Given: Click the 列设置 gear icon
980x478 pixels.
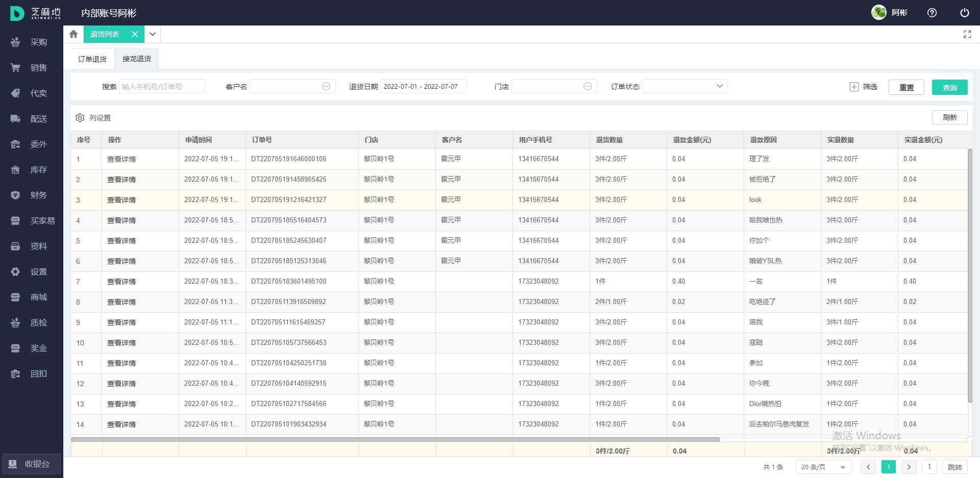Looking at the screenshot, I should pyautogui.click(x=80, y=118).
